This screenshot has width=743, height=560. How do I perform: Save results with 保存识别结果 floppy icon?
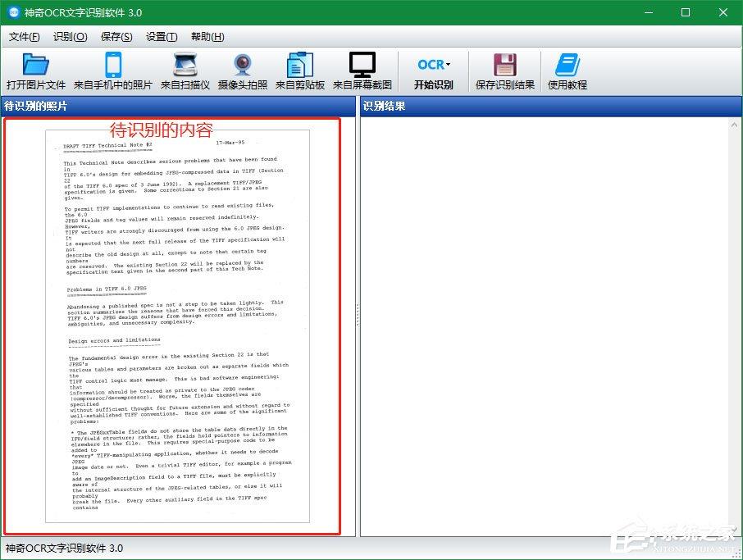[505, 65]
